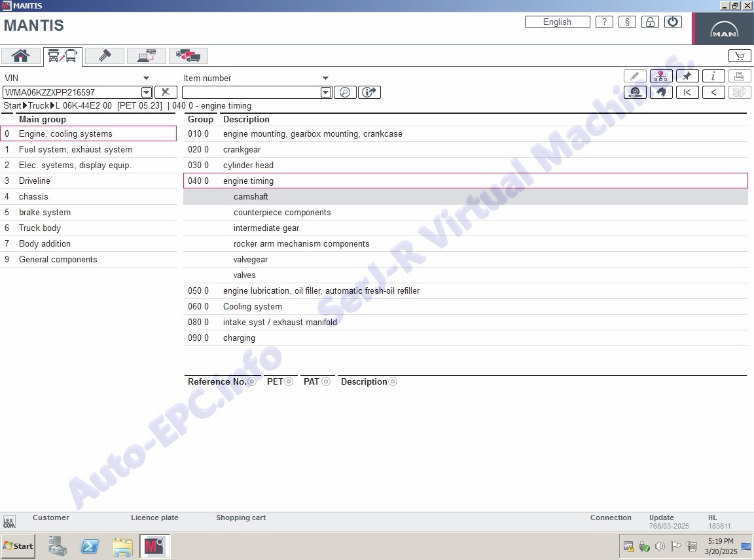Expand group 020 0 crankgear
The height and width of the screenshot is (560, 754).
click(x=465, y=150)
